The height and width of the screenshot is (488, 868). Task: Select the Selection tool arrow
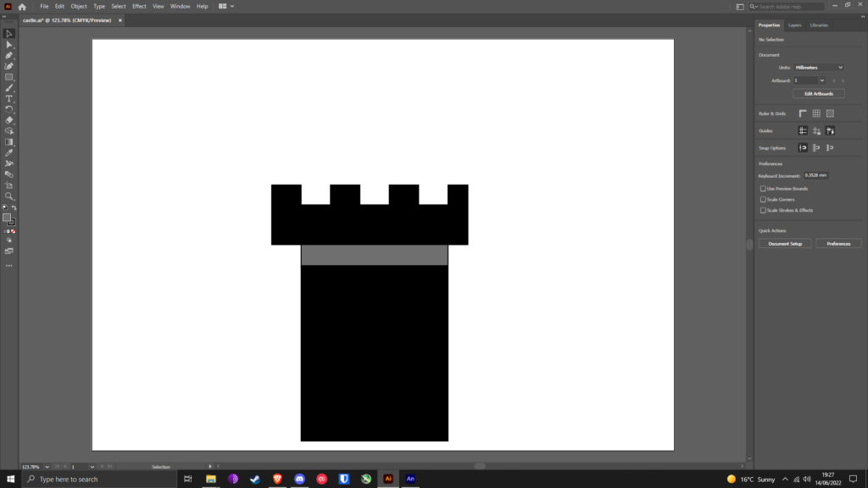8,34
